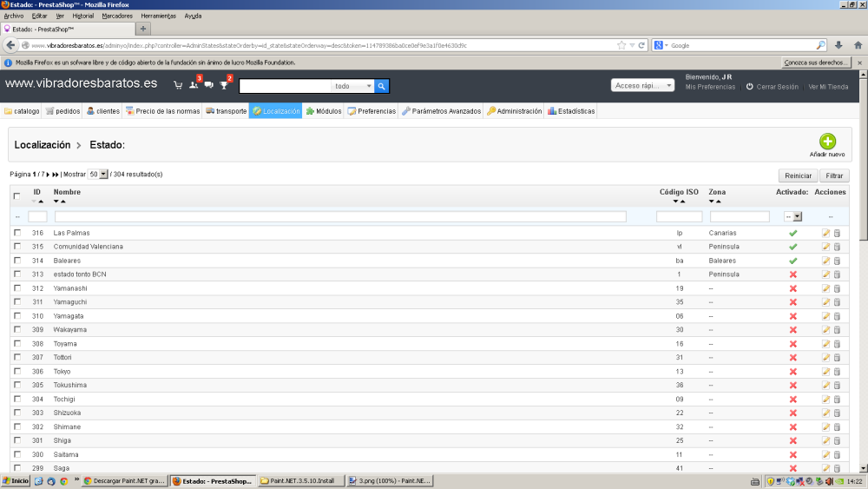The width and height of the screenshot is (868, 489).
Task: Open the Parámetros Avanzados tab
Action: pos(441,111)
